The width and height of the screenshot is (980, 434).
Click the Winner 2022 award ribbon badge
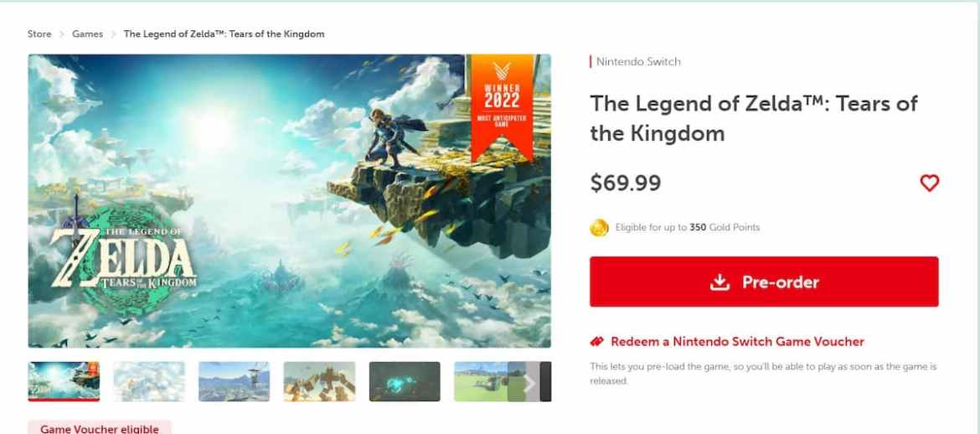(x=502, y=107)
